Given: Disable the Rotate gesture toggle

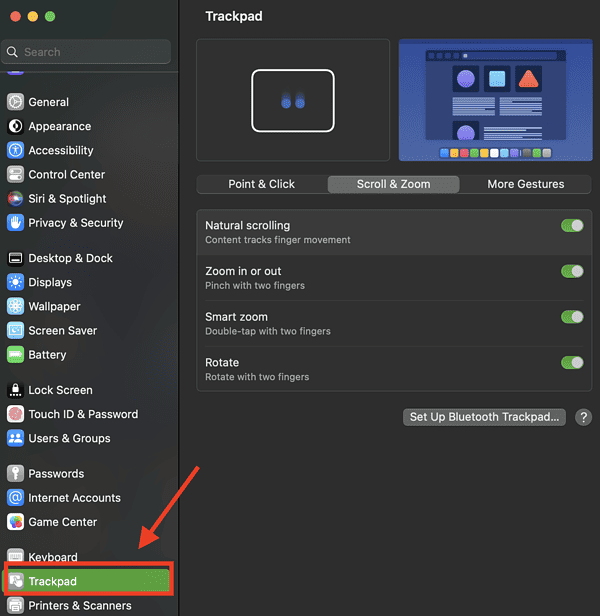Looking at the screenshot, I should (572, 362).
